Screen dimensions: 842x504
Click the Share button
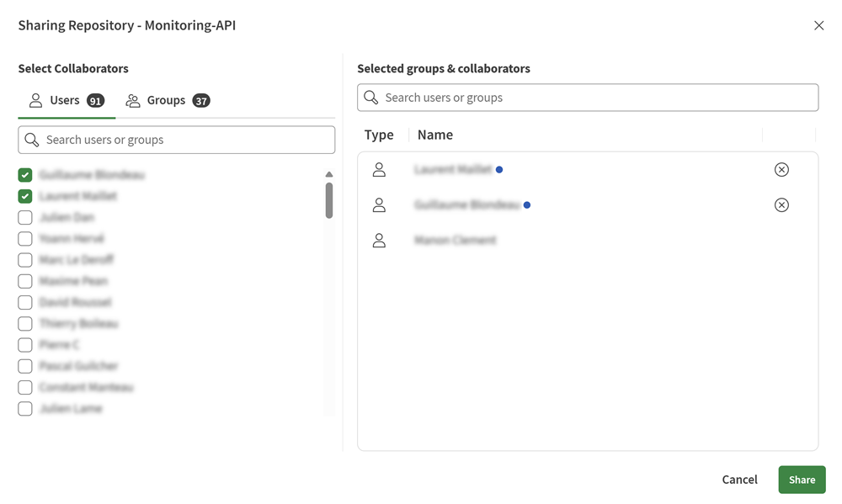pyautogui.click(x=801, y=480)
